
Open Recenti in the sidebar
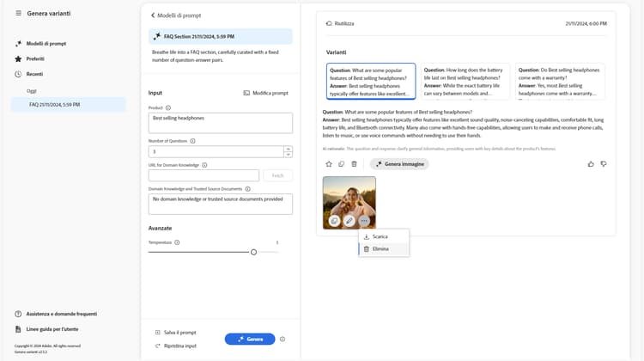click(x=29, y=74)
